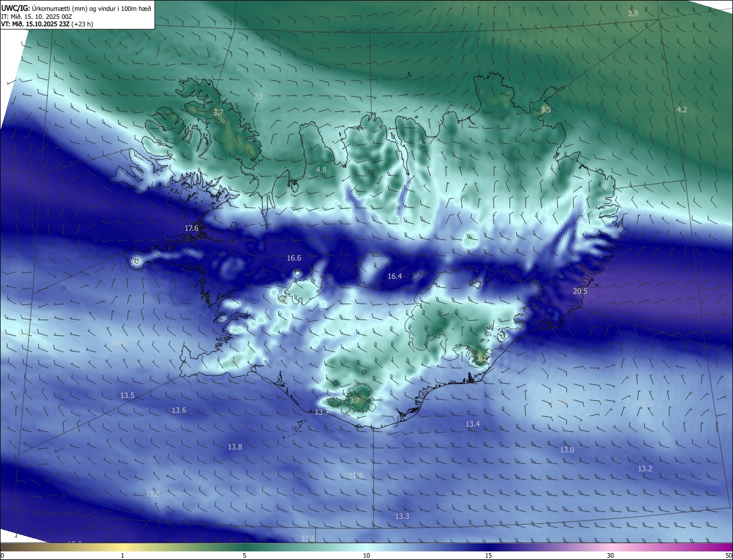Click the colour scale tick label 10

click(x=366, y=555)
